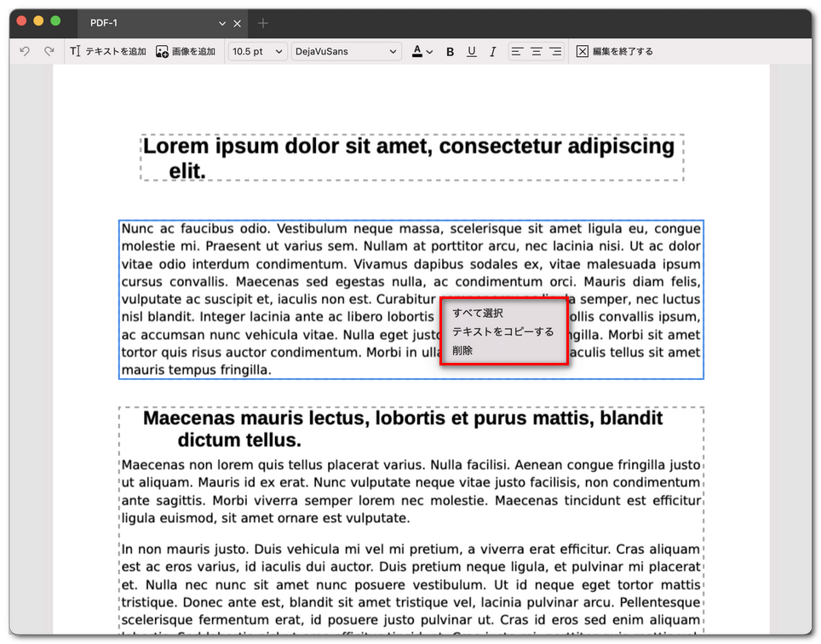Close the PDF-1 tab
Image resolution: width=821 pixels, height=644 pixels.
click(238, 24)
